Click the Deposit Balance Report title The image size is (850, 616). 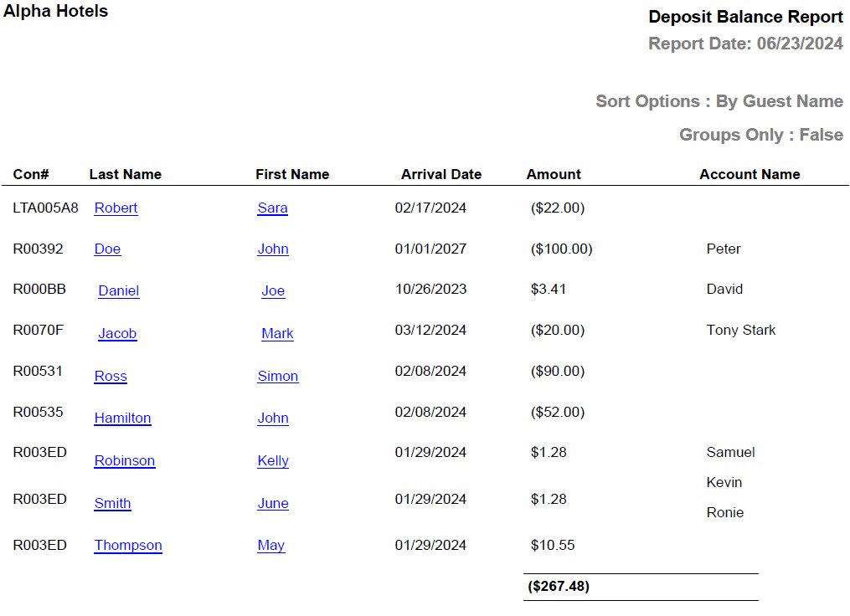coord(745,17)
